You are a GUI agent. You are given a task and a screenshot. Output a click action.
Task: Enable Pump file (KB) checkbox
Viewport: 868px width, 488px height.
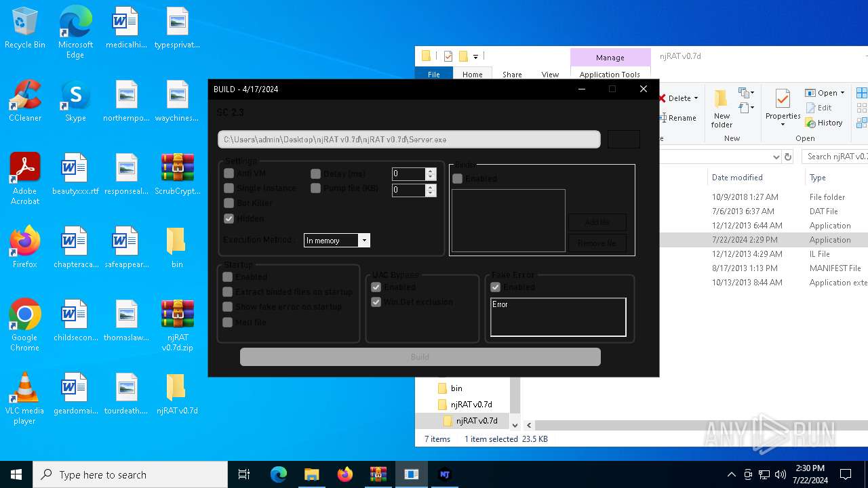[x=316, y=188]
